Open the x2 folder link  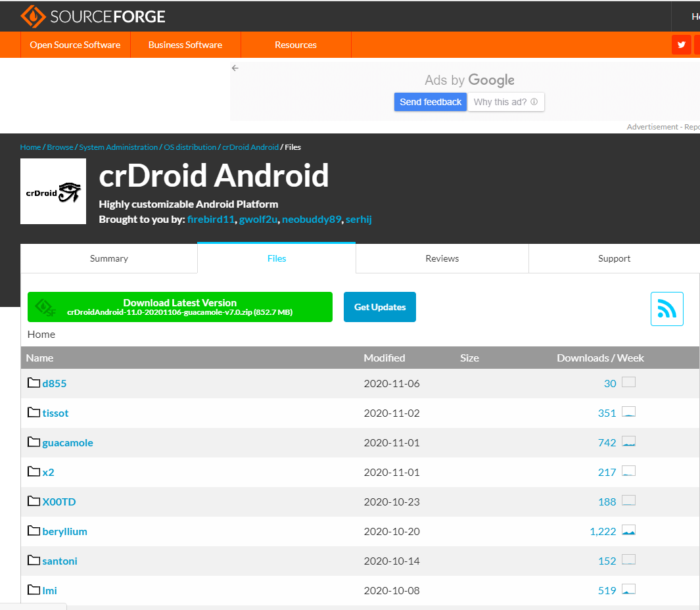tap(48, 472)
